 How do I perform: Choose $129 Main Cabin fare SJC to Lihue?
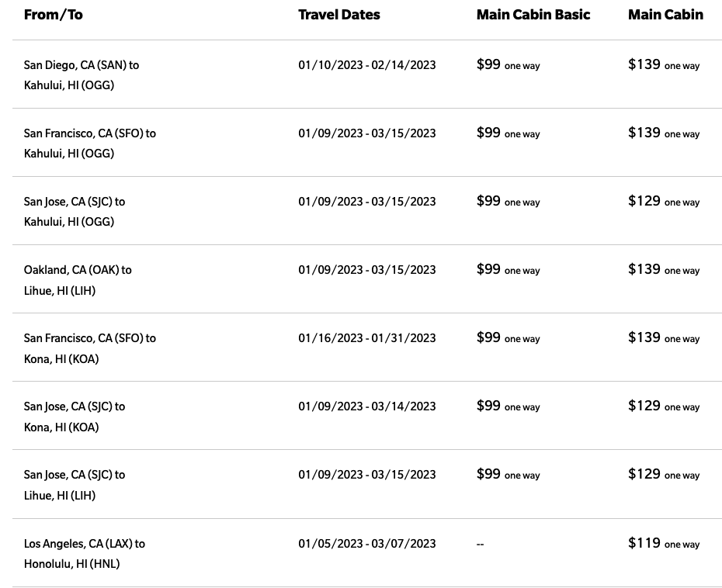(664, 475)
